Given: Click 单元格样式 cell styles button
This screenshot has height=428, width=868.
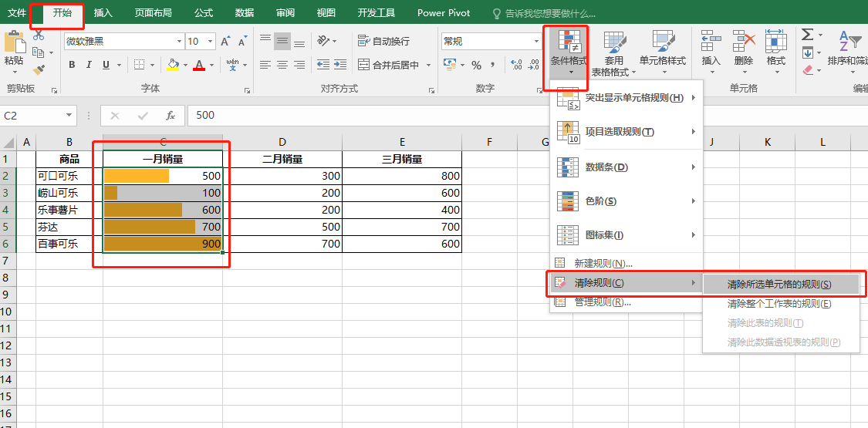Looking at the screenshot, I should 663,54.
